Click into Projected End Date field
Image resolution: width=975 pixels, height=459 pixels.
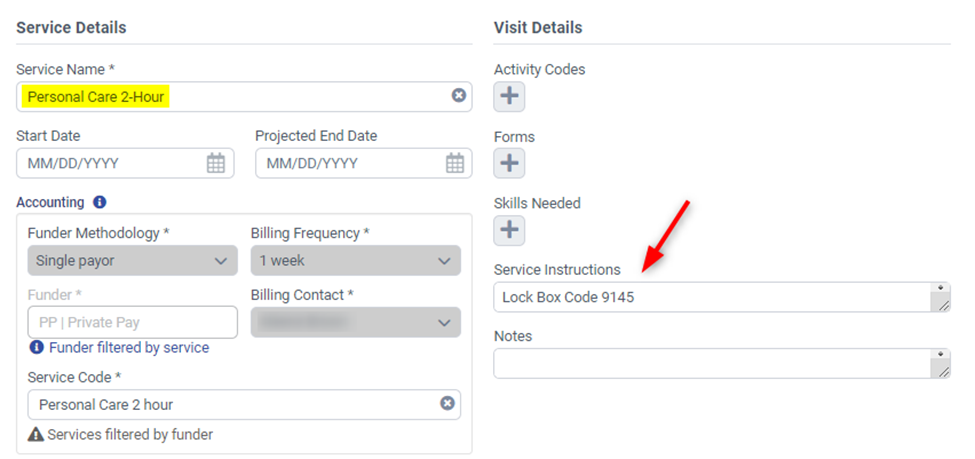tap(350, 163)
